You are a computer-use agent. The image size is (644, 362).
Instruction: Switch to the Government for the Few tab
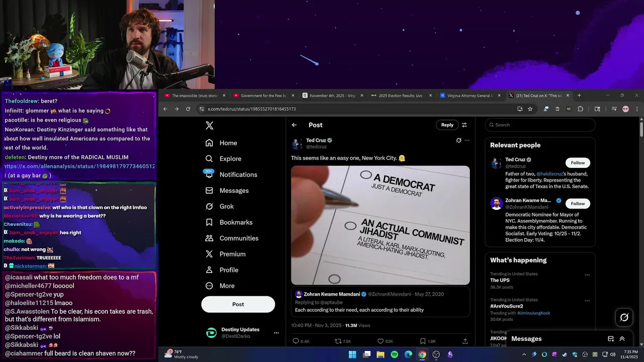(263, 96)
